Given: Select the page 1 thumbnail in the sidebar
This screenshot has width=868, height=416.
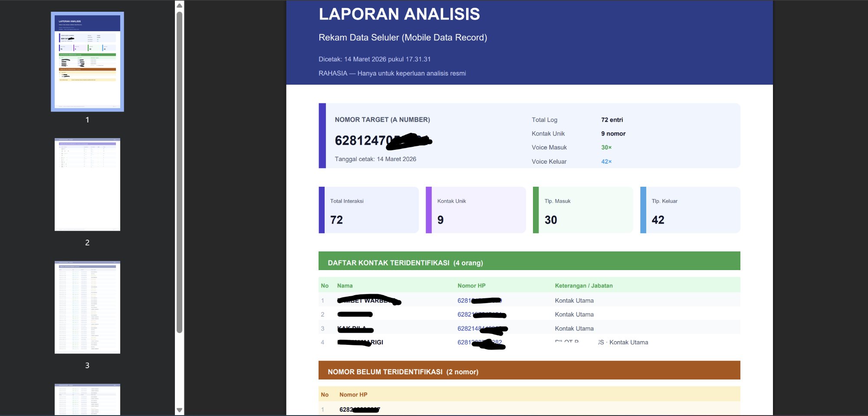Looking at the screenshot, I should (x=87, y=62).
